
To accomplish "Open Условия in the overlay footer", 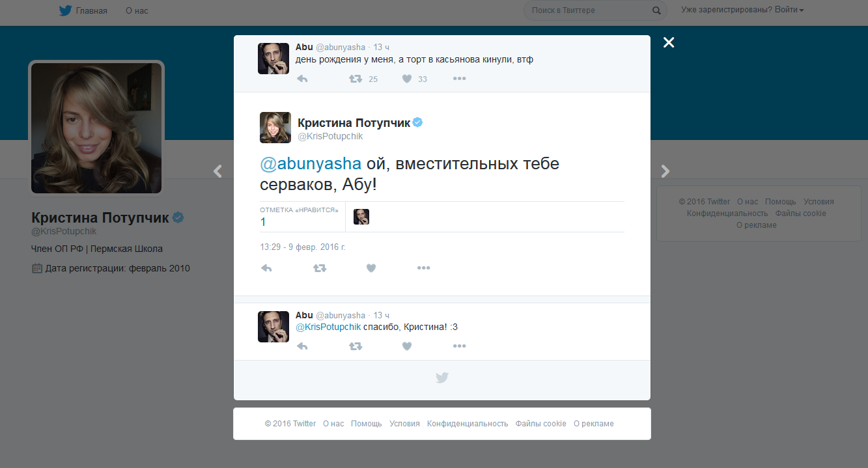I will click(x=404, y=424).
